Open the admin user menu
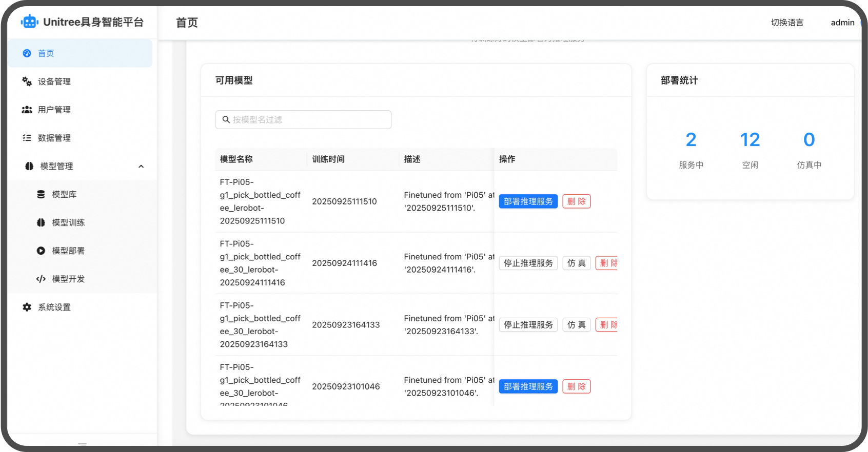 coord(842,23)
